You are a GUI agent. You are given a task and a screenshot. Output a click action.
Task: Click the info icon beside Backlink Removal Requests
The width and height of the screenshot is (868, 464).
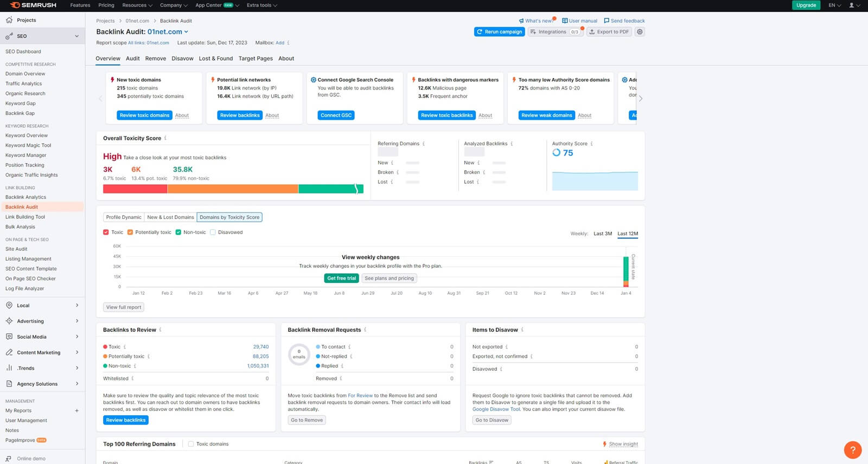(x=365, y=330)
